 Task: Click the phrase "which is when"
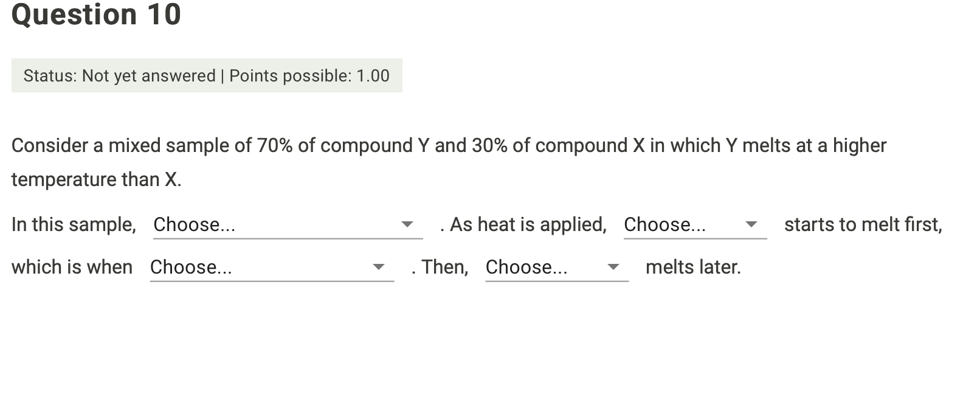[x=72, y=267]
